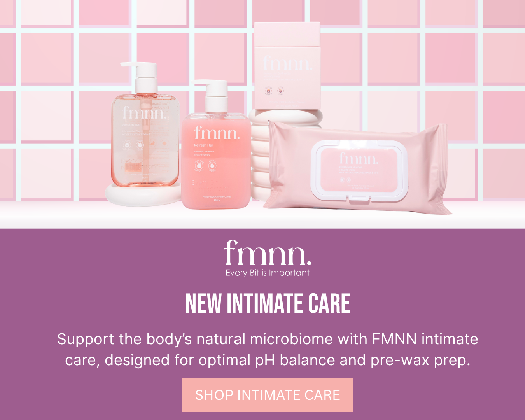Click the white flip lid on wipes pack
The height and width of the screenshot is (420, 525).
pos(358,171)
